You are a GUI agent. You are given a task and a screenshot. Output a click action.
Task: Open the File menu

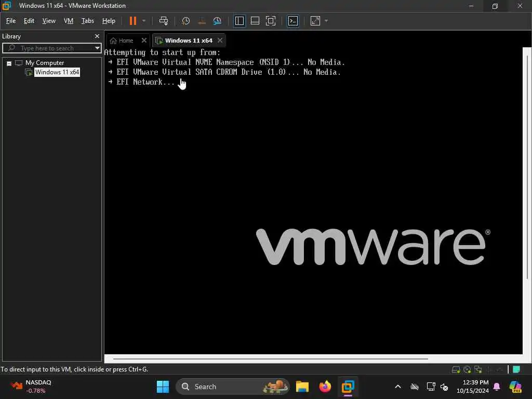(x=11, y=21)
